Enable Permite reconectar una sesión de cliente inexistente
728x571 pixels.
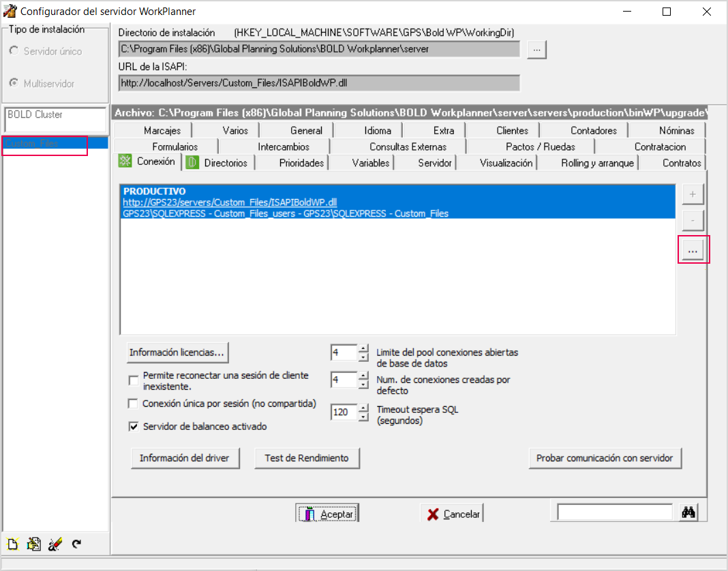pyautogui.click(x=134, y=381)
